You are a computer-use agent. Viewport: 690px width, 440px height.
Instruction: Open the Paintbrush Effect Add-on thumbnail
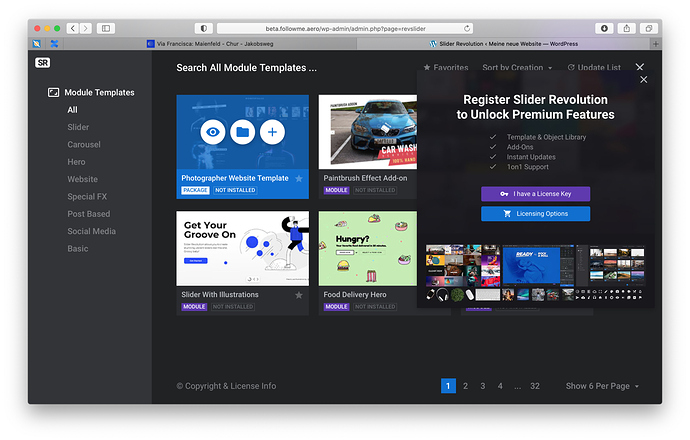368,132
